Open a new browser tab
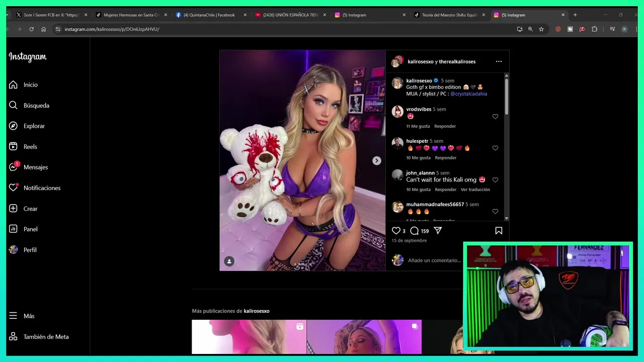 tap(575, 15)
